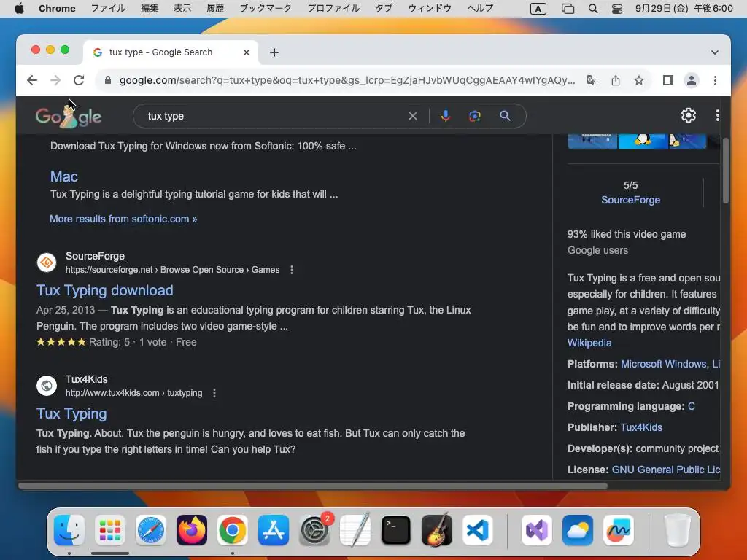Open Wikipedia link in knowledge panel
Viewport: 747px width, 560px height.
pos(589,343)
